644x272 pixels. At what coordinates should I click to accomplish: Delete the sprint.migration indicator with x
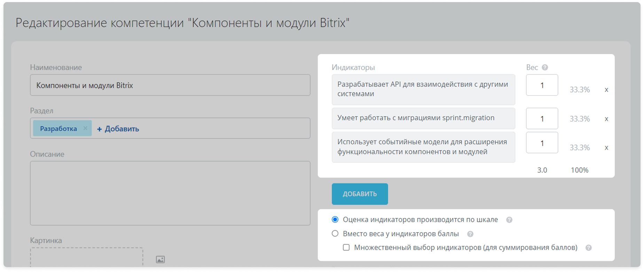[606, 119]
